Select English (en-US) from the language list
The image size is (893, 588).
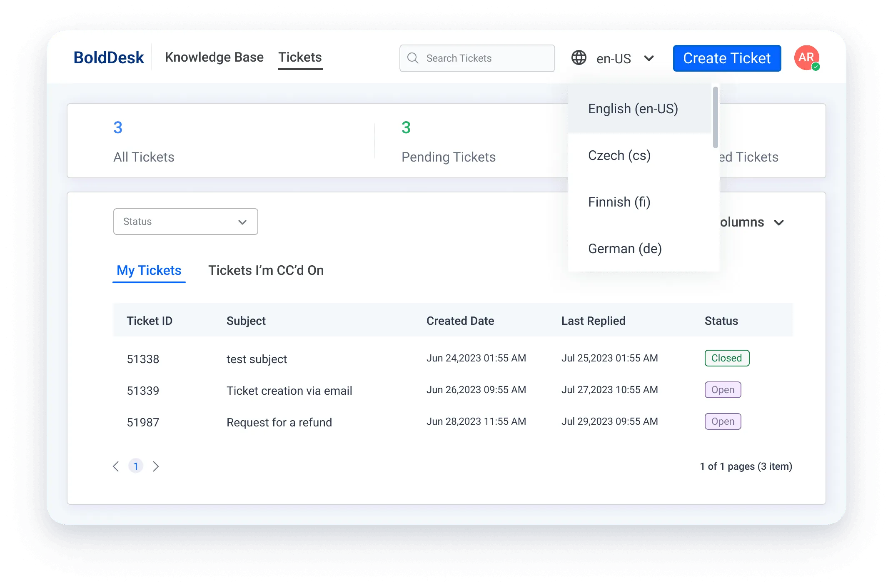(633, 108)
